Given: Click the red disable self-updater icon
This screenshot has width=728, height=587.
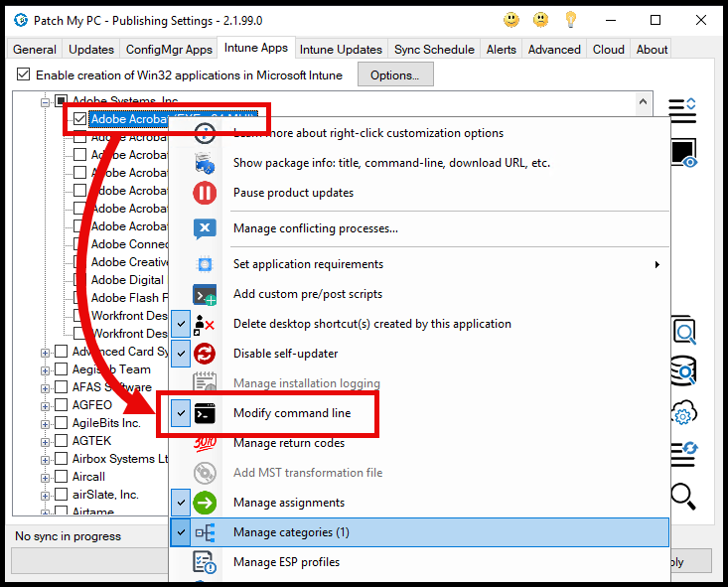Looking at the screenshot, I should point(205,354).
